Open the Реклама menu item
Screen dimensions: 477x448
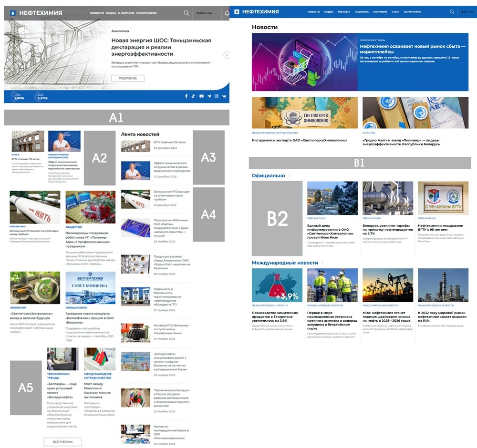343,11
